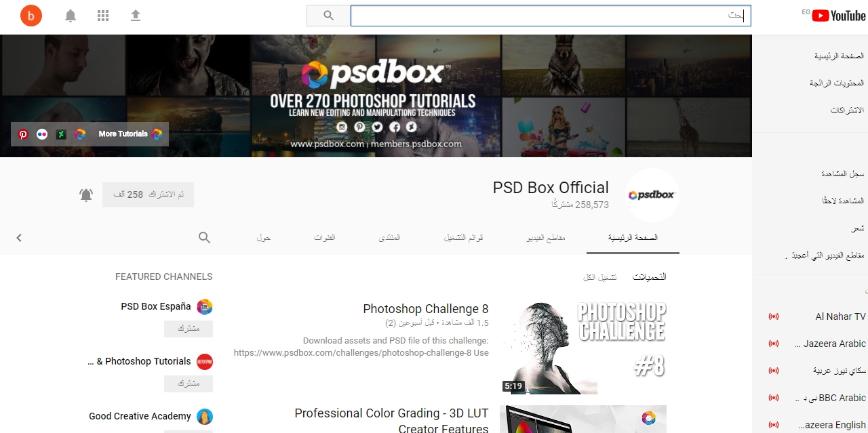Open Al Nahar TV live subscription
The width and height of the screenshot is (868, 433).
(817, 316)
